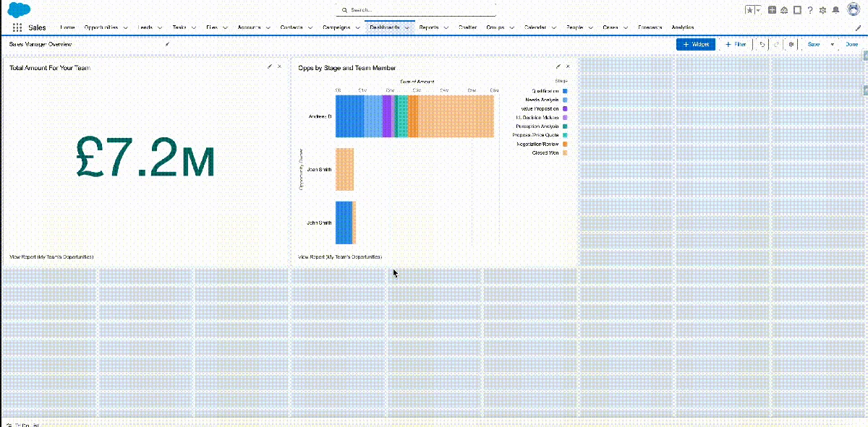Image resolution: width=868 pixels, height=427 pixels.
Task: Save the dashboard
Action: click(x=814, y=44)
